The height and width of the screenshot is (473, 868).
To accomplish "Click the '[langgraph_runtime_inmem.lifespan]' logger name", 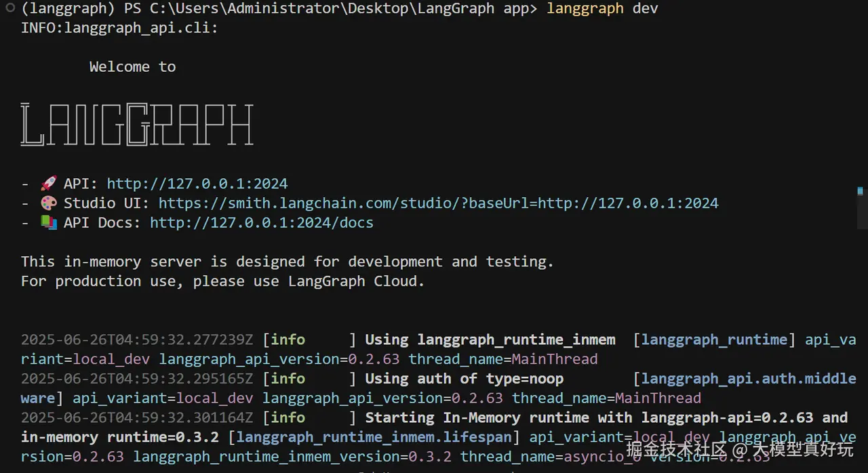I will click(x=374, y=437).
